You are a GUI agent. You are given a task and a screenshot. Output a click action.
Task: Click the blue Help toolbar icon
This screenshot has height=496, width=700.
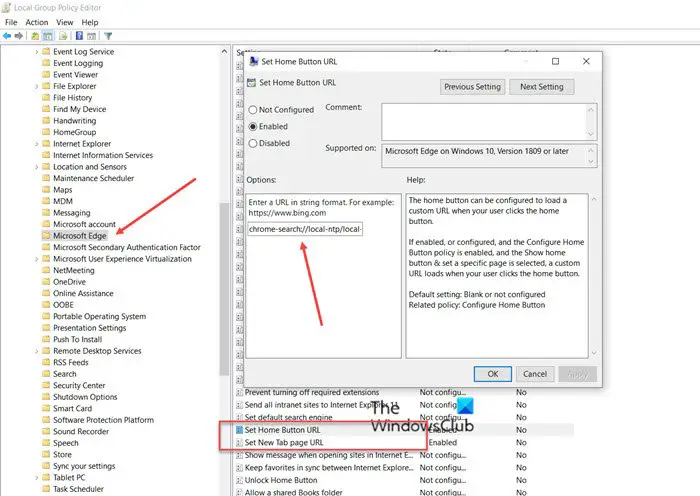pos(79,36)
